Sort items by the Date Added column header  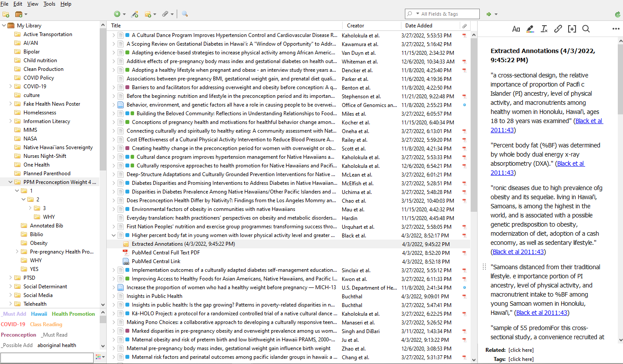(x=430, y=26)
